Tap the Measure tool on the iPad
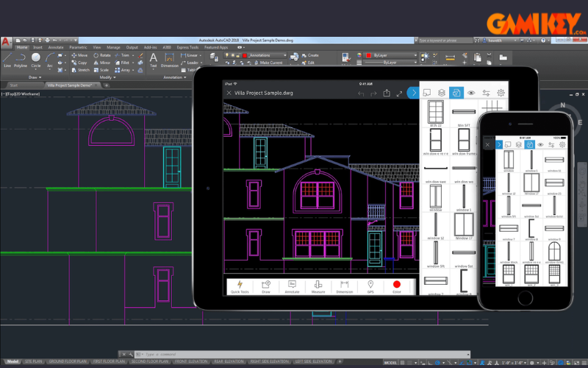 tap(318, 286)
